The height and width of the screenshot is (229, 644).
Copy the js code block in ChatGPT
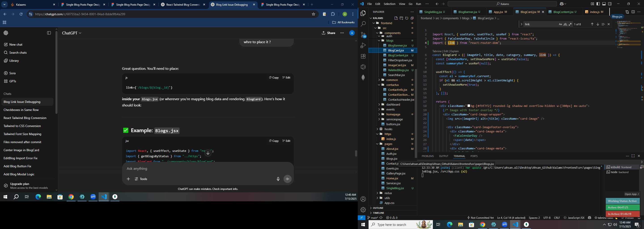click(x=274, y=78)
